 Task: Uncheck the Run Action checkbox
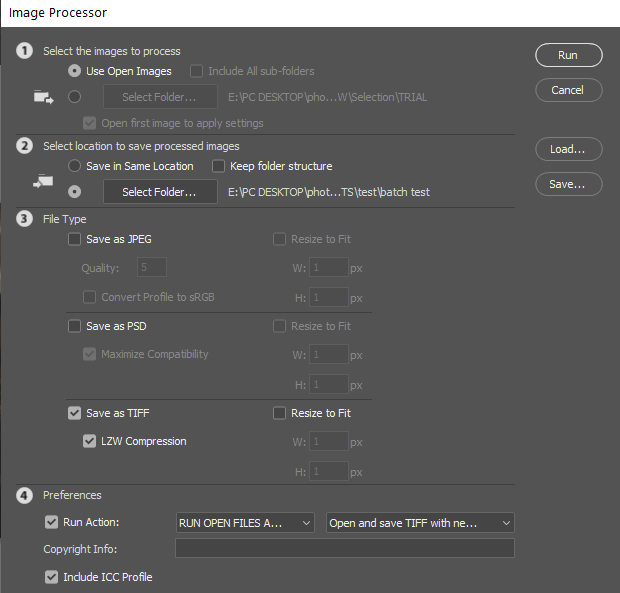point(52,522)
